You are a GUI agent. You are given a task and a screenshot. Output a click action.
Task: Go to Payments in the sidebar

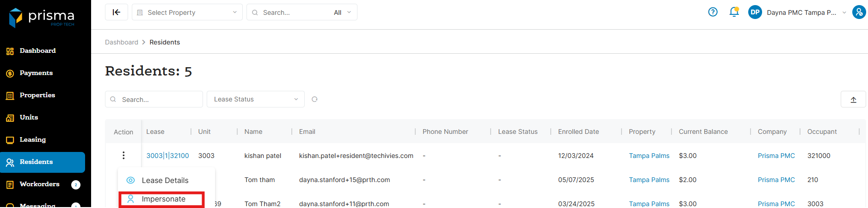tap(36, 73)
